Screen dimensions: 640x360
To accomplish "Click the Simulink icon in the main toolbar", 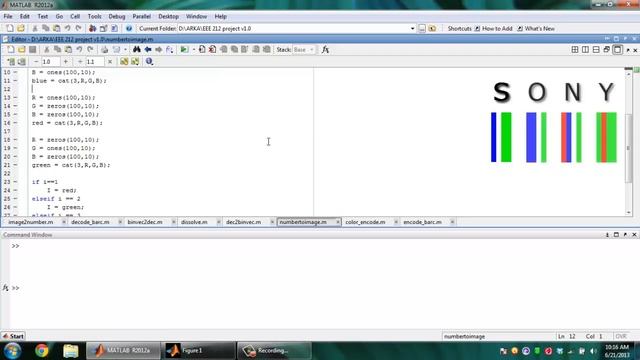I will [93, 28].
